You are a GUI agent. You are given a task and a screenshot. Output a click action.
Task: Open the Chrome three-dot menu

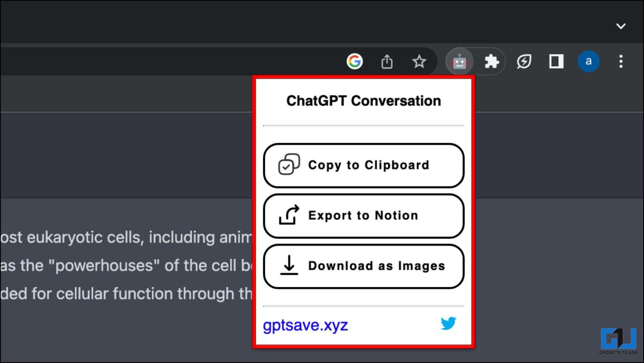click(621, 61)
